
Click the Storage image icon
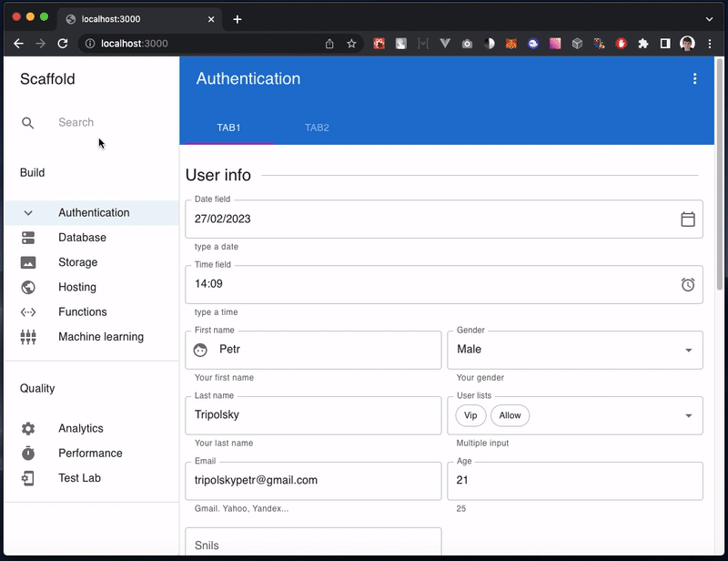(28, 262)
